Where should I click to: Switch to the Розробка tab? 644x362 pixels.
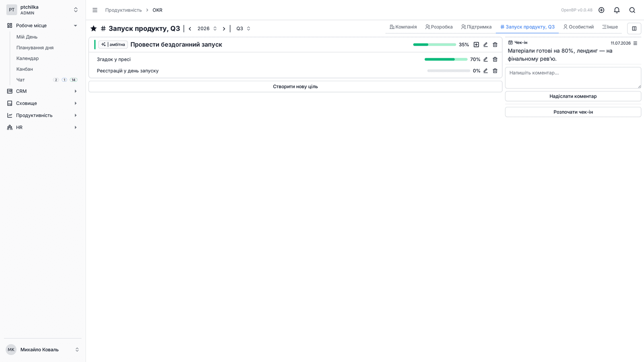pos(439,27)
